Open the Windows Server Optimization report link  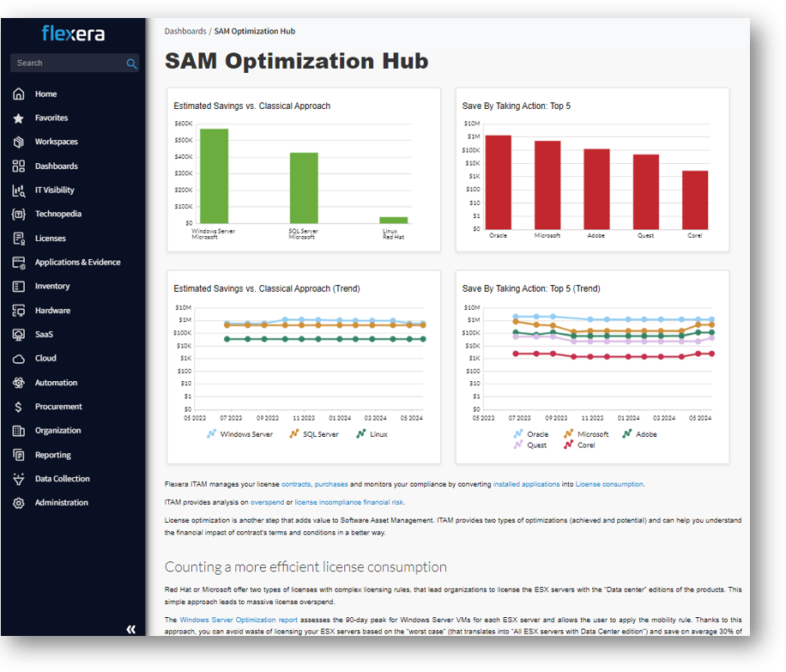click(238, 620)
